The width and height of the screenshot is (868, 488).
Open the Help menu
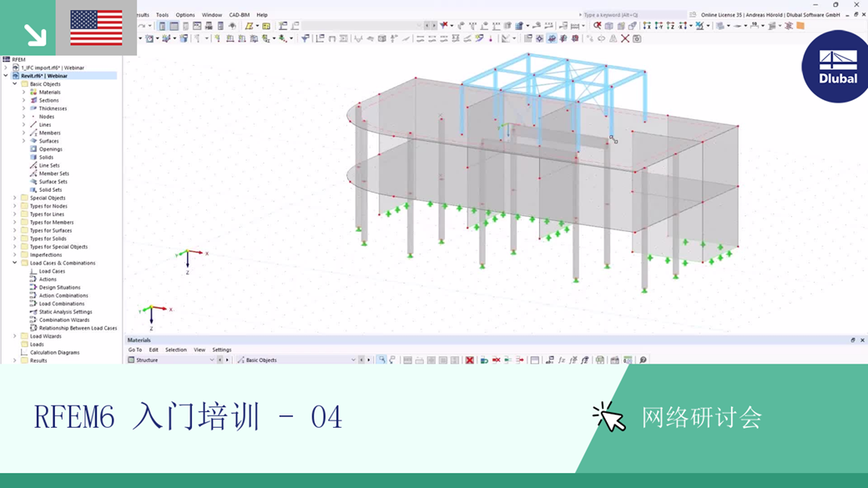click(262, 15)
